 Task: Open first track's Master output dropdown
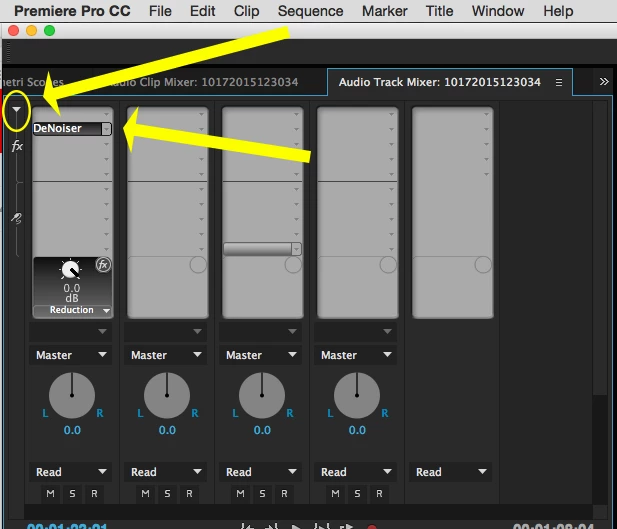70,355
